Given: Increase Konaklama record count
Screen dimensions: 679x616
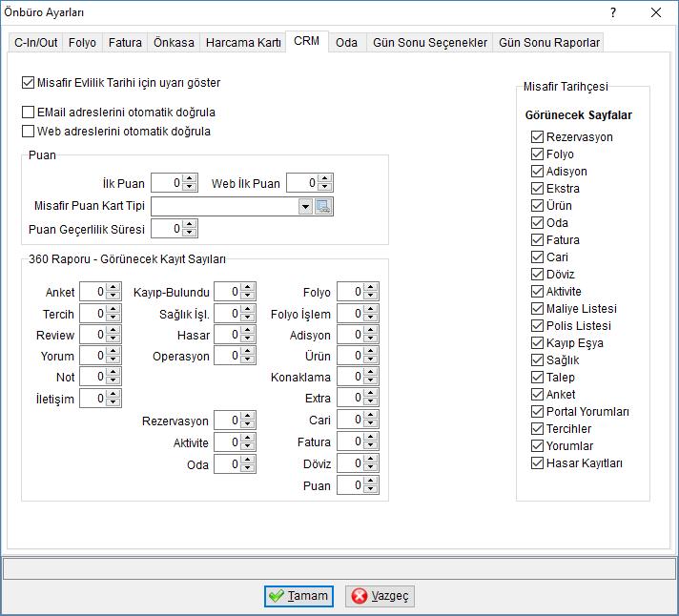Looking at the screenshot, I should coord(370,372).
